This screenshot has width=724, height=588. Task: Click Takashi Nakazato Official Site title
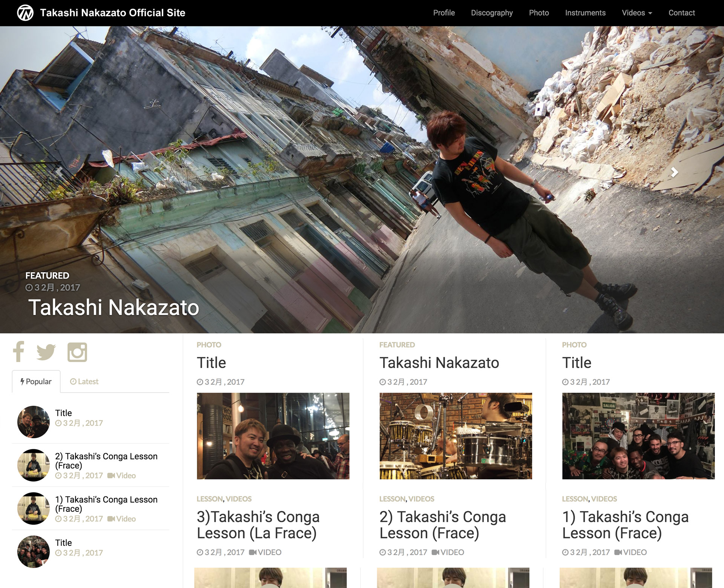tap(113, 13)
